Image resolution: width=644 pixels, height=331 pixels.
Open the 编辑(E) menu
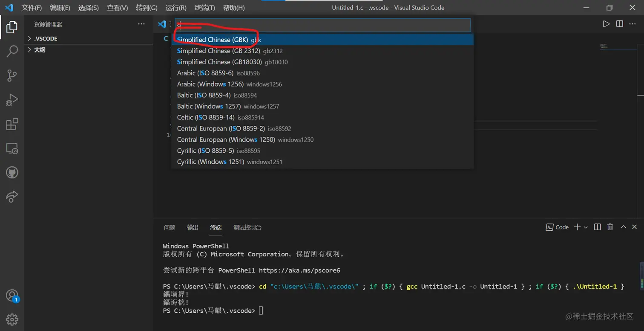pyautogui.click(x=60, y=8)
